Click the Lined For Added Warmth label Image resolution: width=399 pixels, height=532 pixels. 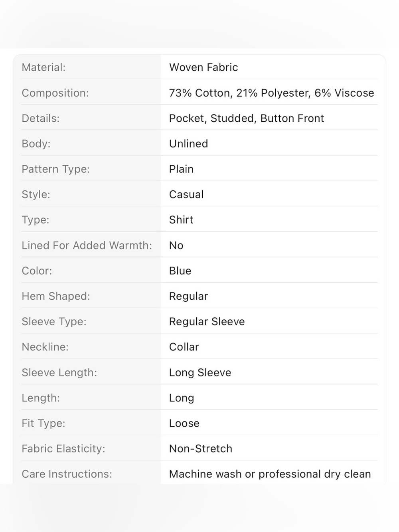click(x=87, y=245)
